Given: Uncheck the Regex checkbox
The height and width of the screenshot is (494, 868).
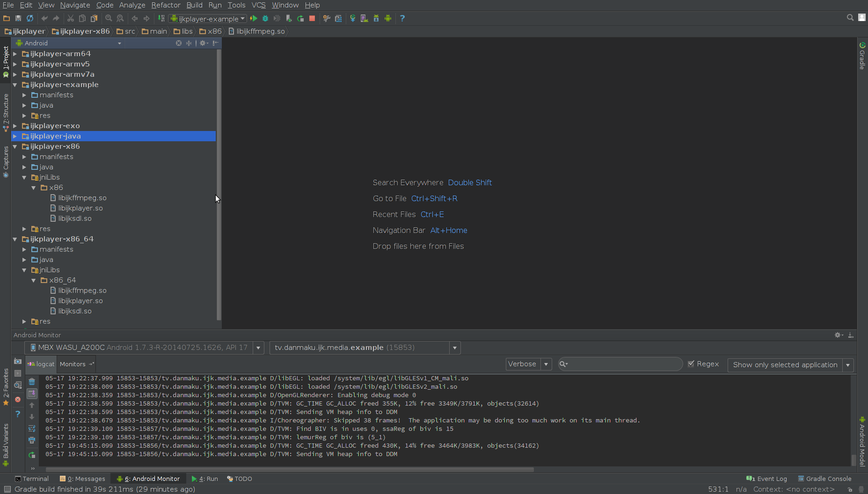Looking at the screenshot, I should tap(691, 364).
